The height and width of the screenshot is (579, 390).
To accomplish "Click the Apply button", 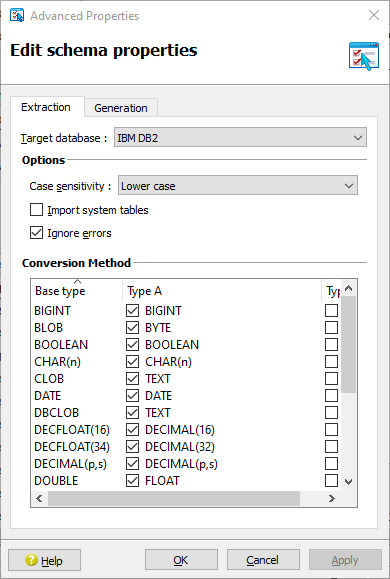I will pos(345,560).
